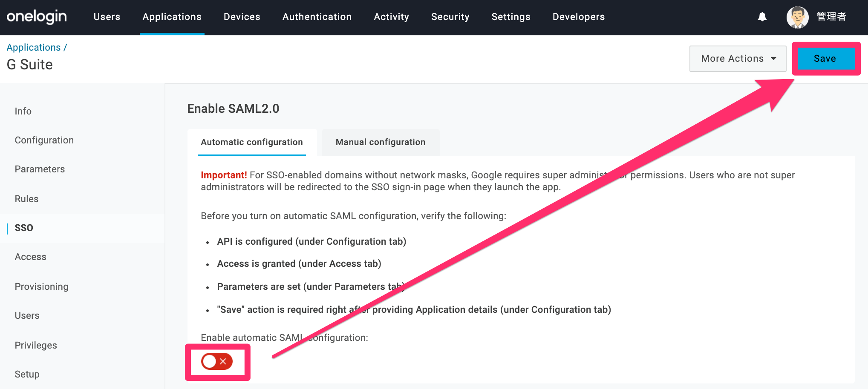
Task: Open the Developers top menu
Action: 579,17
